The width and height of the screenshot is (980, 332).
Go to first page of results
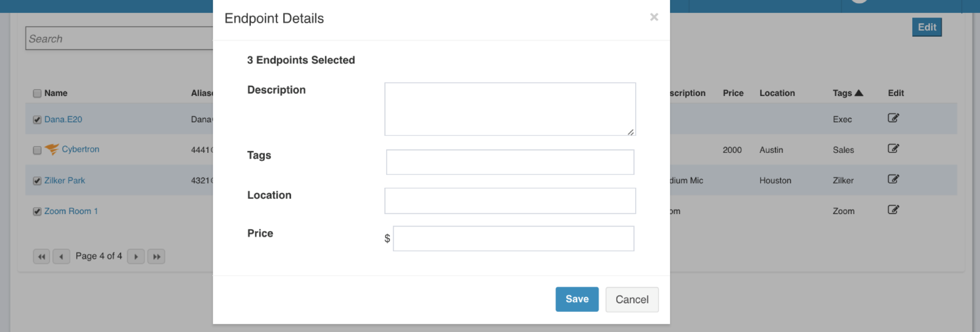pyautogui.click(x=42, y=257)
